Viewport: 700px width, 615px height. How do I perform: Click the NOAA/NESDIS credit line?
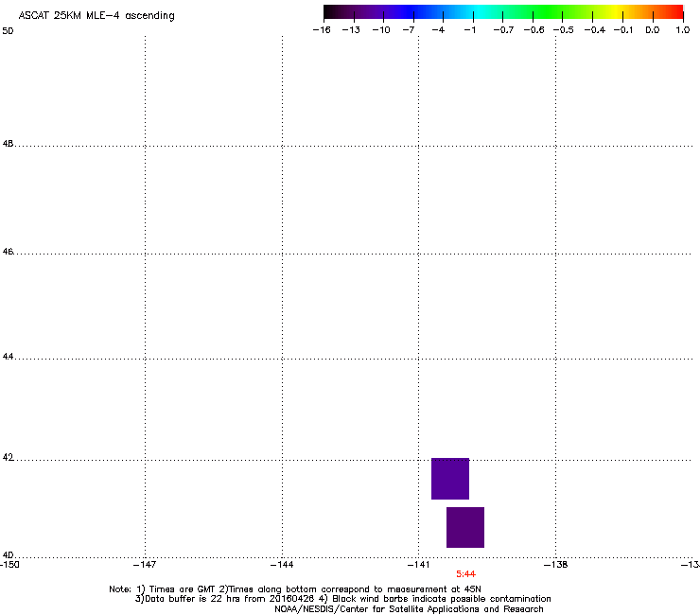click(x=409, y=609)
